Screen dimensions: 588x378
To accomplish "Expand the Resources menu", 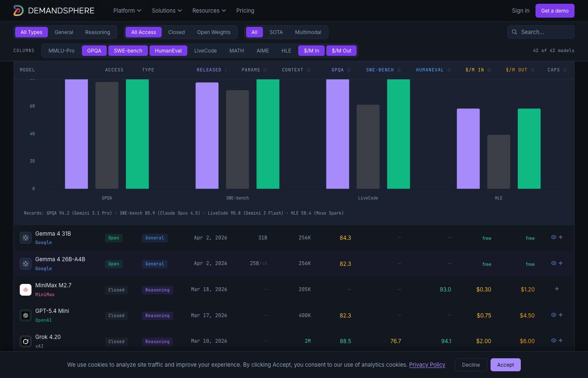I will (209, 10).
